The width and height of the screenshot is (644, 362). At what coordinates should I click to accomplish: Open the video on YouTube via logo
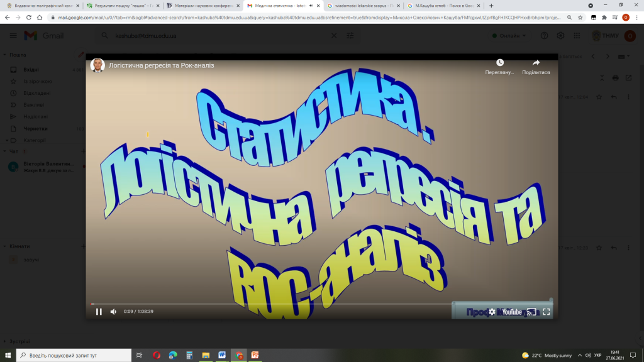[511, 312]
